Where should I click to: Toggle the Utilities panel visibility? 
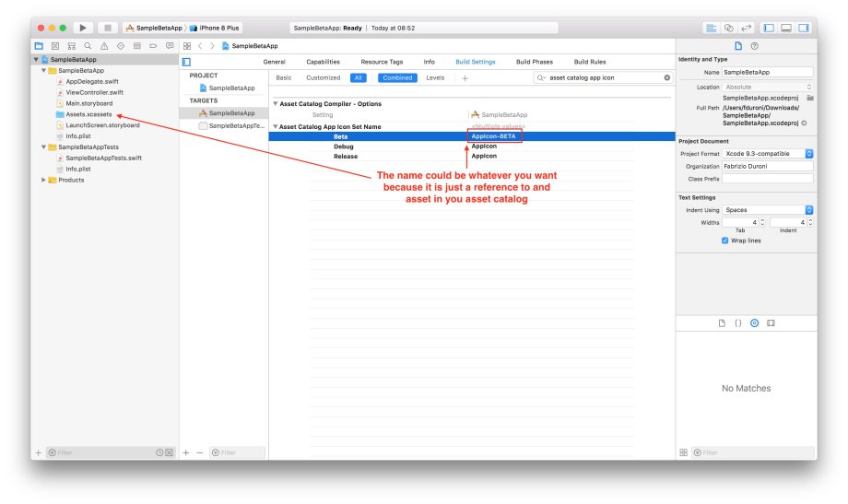(804, 28)
